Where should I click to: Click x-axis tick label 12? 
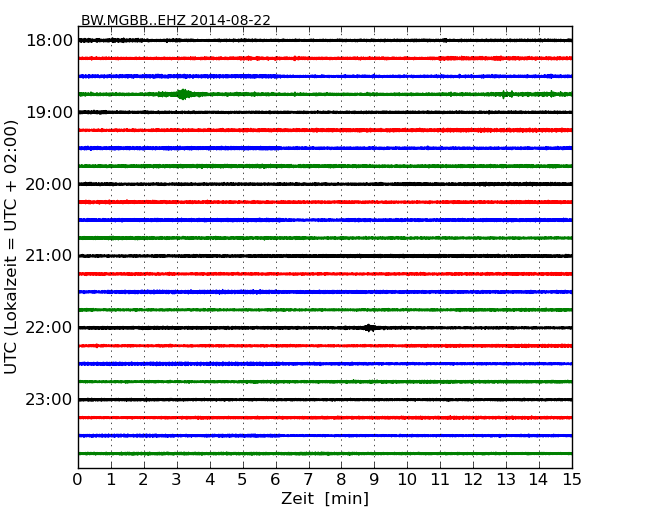pos(473,480)
